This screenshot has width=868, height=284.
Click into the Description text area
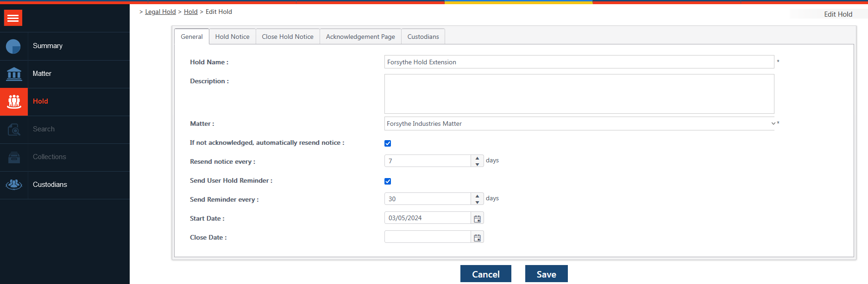[x=579, y=94]
